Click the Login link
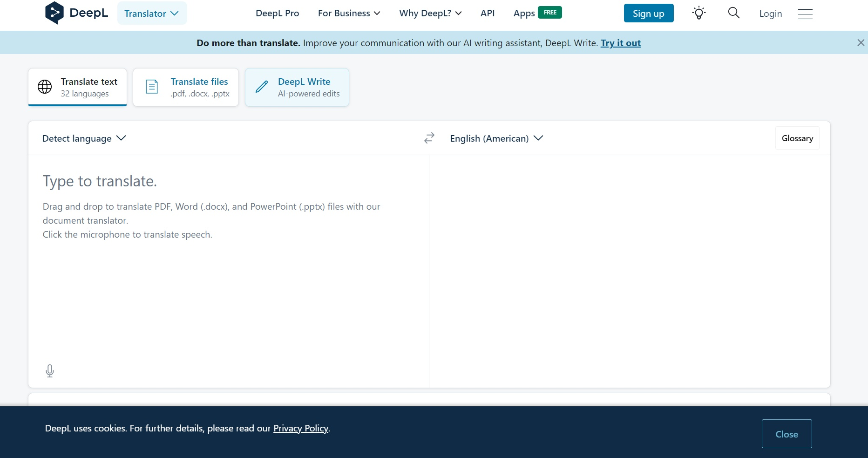Screen dimensions: 868x458 (771, 14)
